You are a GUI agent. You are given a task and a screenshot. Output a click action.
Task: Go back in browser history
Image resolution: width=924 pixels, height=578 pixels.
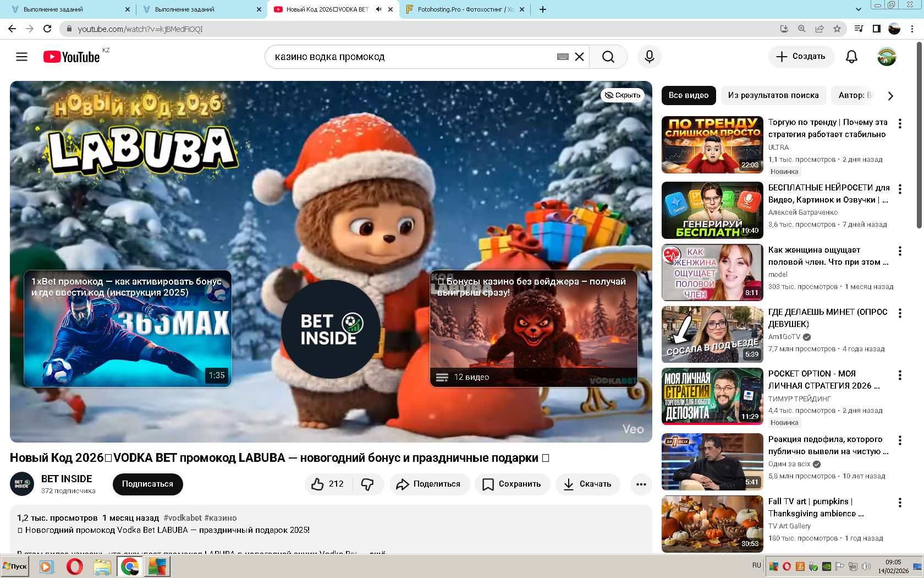click(12, 29)
